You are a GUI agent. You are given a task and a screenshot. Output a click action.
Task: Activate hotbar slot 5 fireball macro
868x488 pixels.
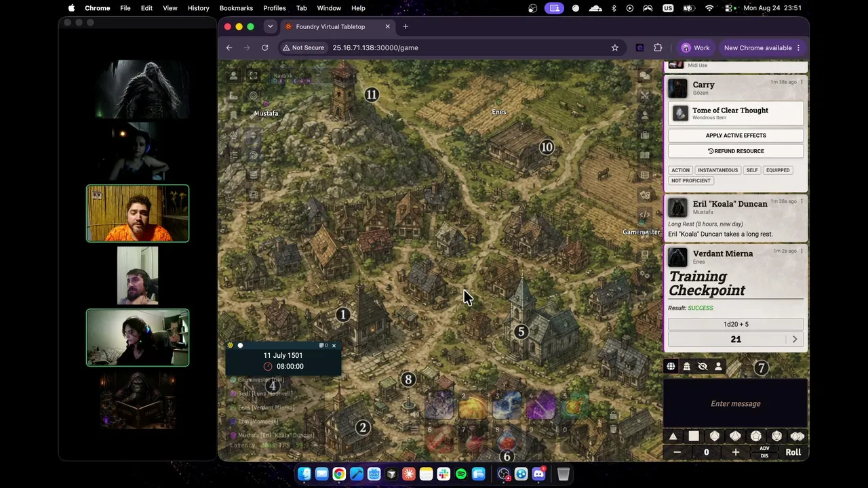tap(575, 405)
